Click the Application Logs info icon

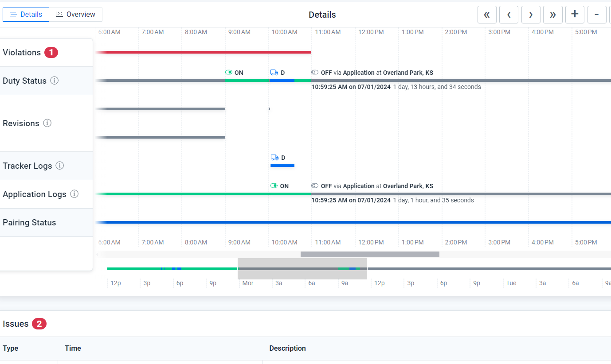pos(74,194)
